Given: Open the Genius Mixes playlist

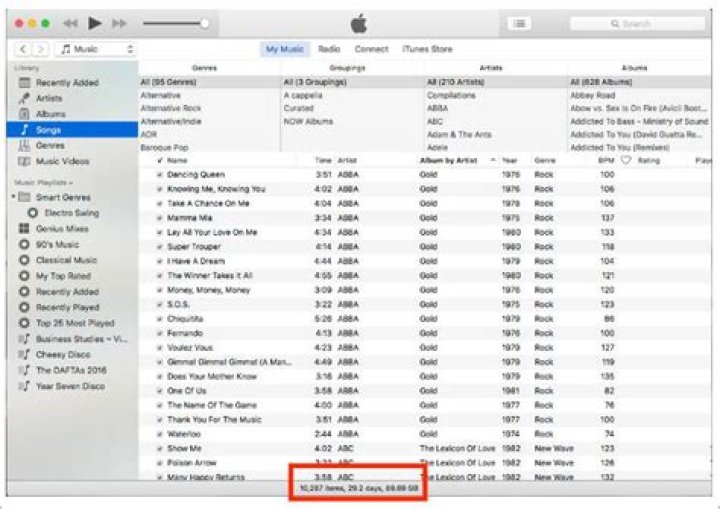Looking at the screenshot, I should 61,229.
